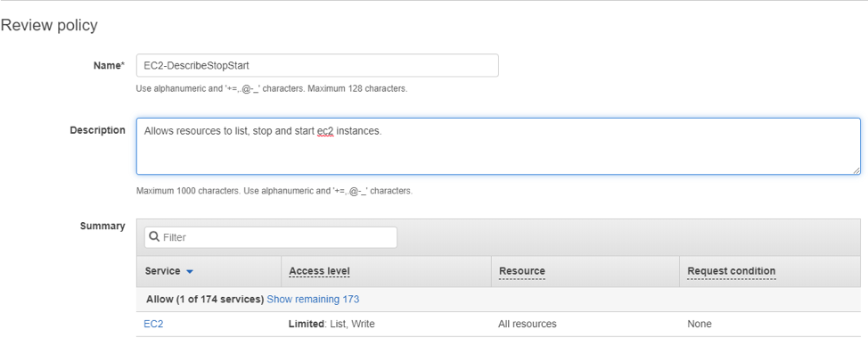The width and height of the screenshot is (868, 338).
Task: Focus the Summary Filter search box
Action: click(271, 237)
